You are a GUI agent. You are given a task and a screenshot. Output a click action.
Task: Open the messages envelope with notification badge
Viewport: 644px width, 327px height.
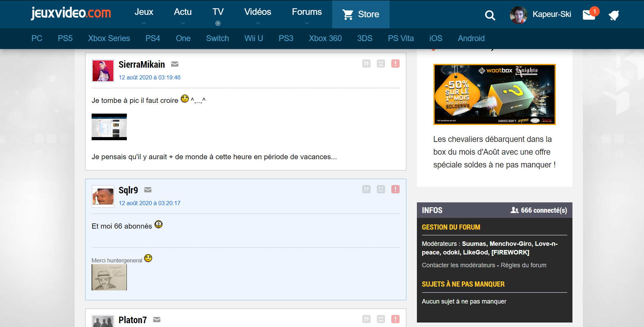(589, 15)
